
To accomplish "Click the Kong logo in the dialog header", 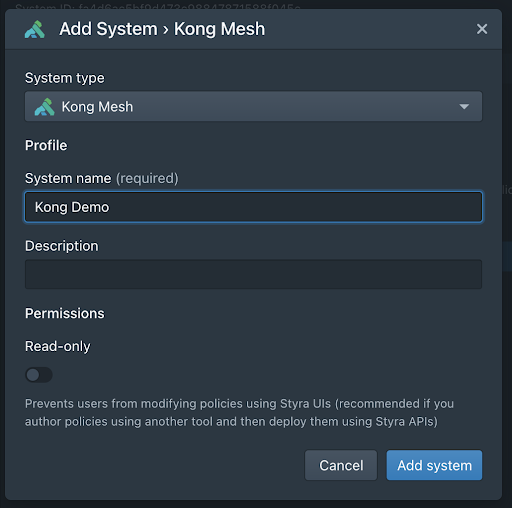I will (x=35, y=29).
